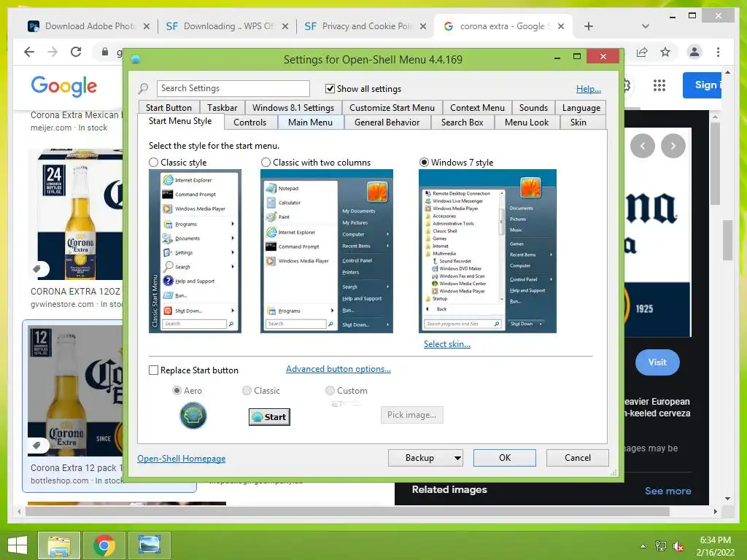The width and height of the screenshot is (747, 560).
Task: Click the search magnifier icon in Open-Shell settings
Action: 143,88
